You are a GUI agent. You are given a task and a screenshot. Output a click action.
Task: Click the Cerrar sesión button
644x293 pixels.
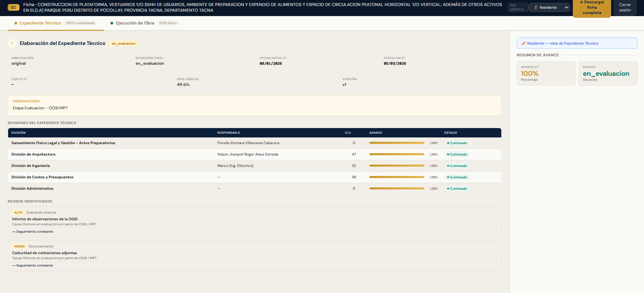pos(625,7)
